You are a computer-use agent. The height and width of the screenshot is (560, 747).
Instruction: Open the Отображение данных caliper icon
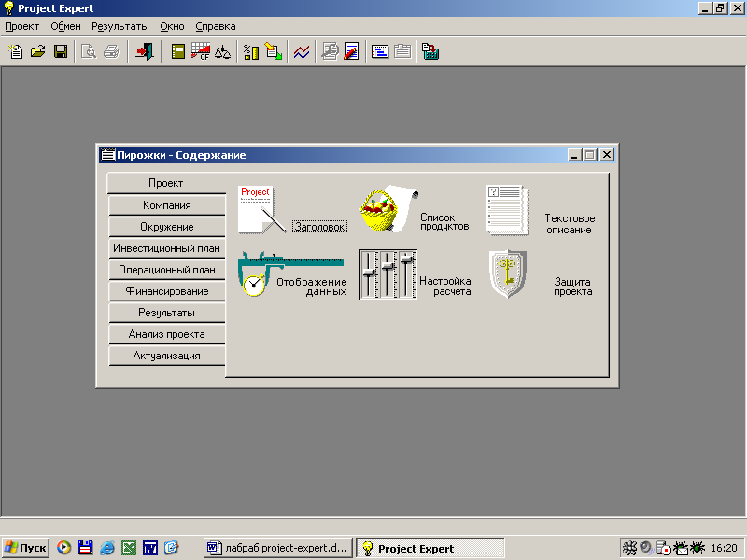pyautogui.click(x=290, y=273)
